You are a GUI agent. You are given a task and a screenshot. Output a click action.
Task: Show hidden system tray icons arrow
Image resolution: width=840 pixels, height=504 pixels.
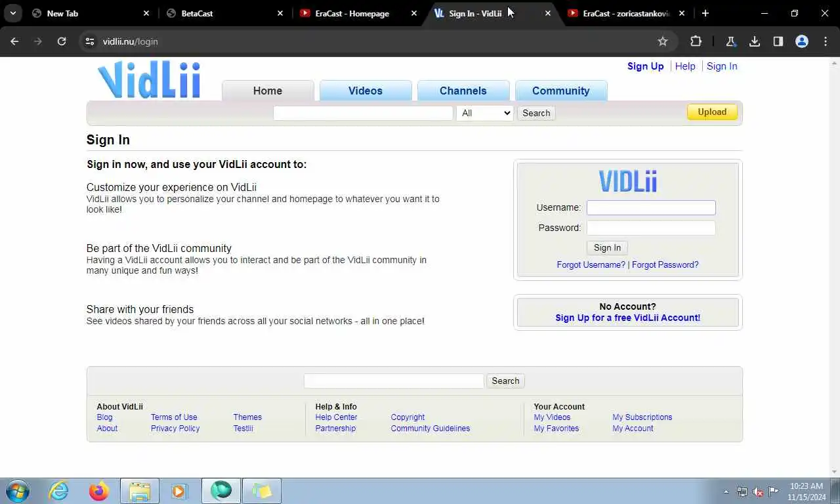point(726,492)
